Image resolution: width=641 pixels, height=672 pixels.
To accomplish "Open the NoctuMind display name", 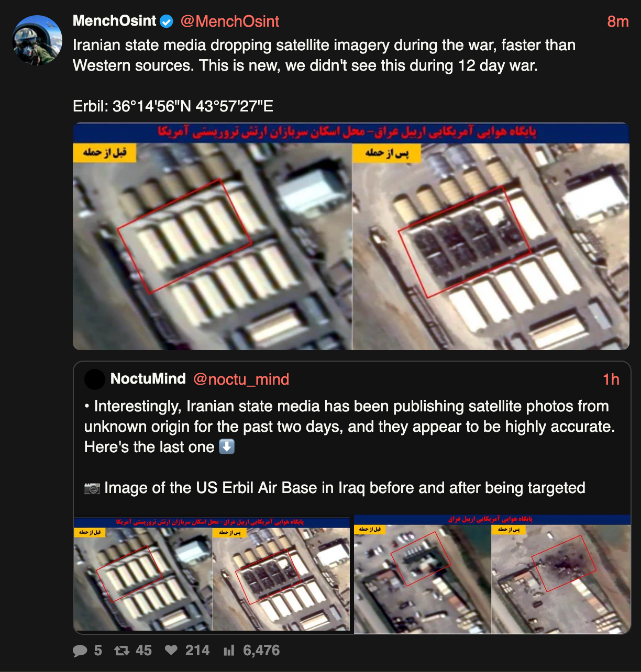I will pyautogui.click(x=148, y=379).
